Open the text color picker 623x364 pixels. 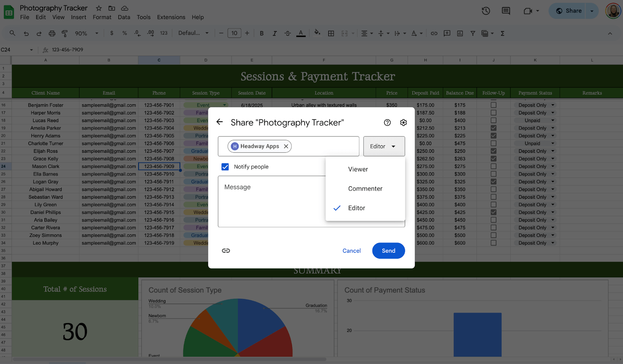pos(301,33)
